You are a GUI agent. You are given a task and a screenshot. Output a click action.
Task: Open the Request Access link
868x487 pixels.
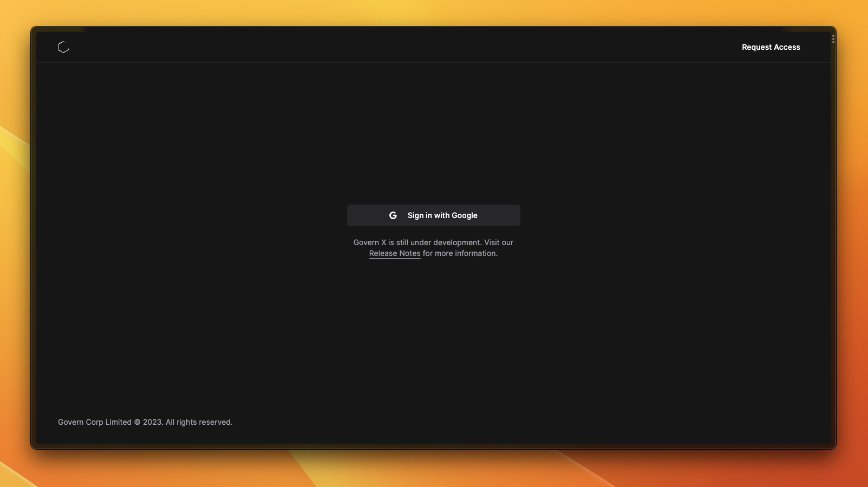pyautogui.click(x=771, y=47)
